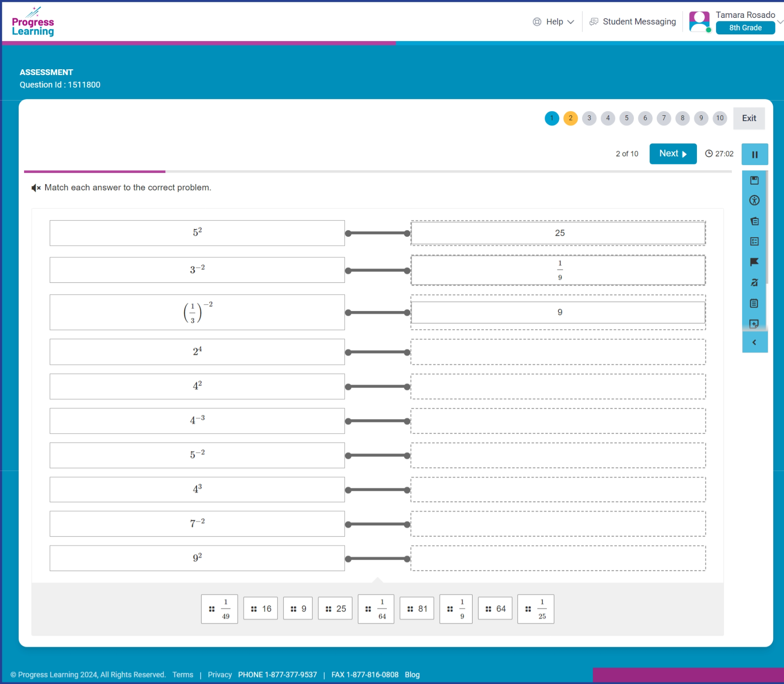Open the flashcards icon in sidebar
784x684 pixels.
tap(754, 221)
